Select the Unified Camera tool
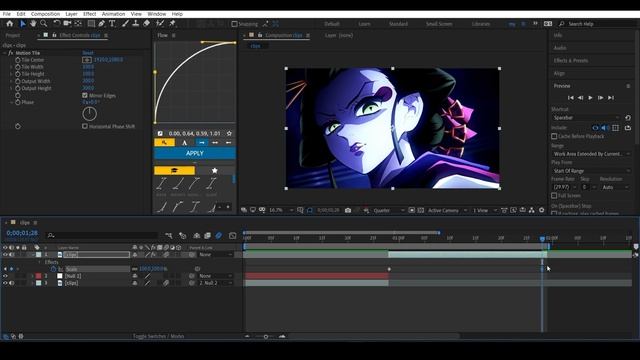Viewport: 640px width, 360px height. [x=67, y=24]
